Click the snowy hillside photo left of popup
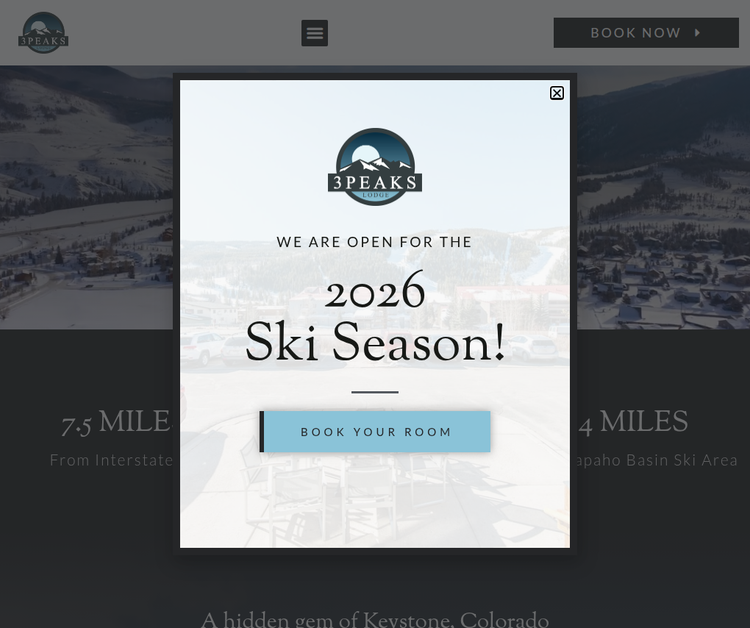Image resolution: width=750 pixels, height=628 pixels. 86,197
